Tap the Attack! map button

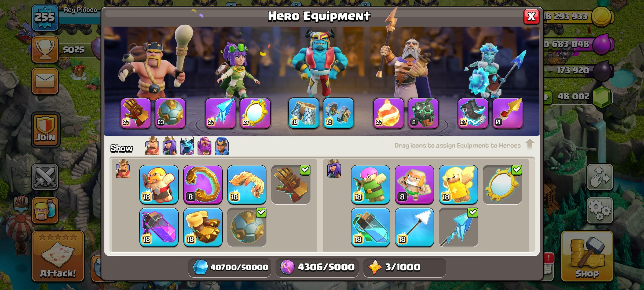(x=58, y=256)
